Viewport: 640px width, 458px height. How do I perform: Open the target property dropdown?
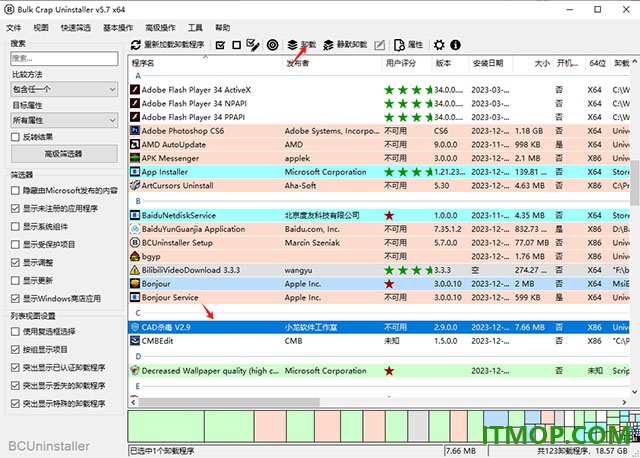pyautogui.click(x=64, y=120)
